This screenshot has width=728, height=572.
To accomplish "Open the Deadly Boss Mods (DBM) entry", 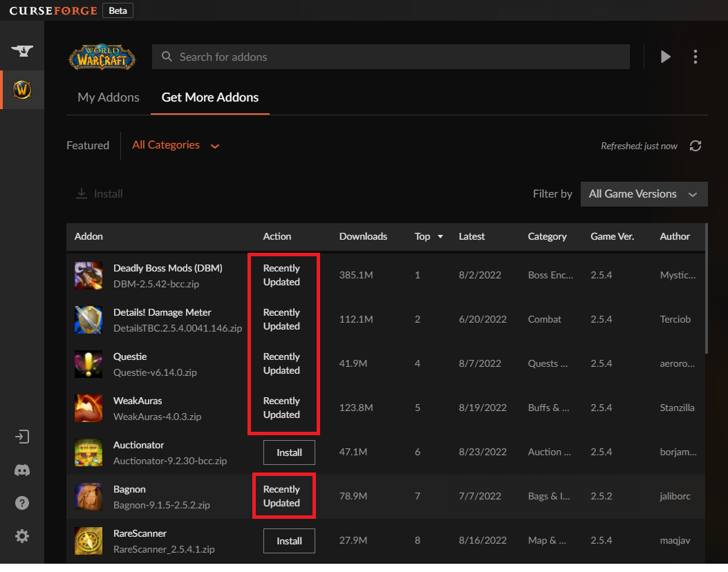I will click(x=167, y=268).
